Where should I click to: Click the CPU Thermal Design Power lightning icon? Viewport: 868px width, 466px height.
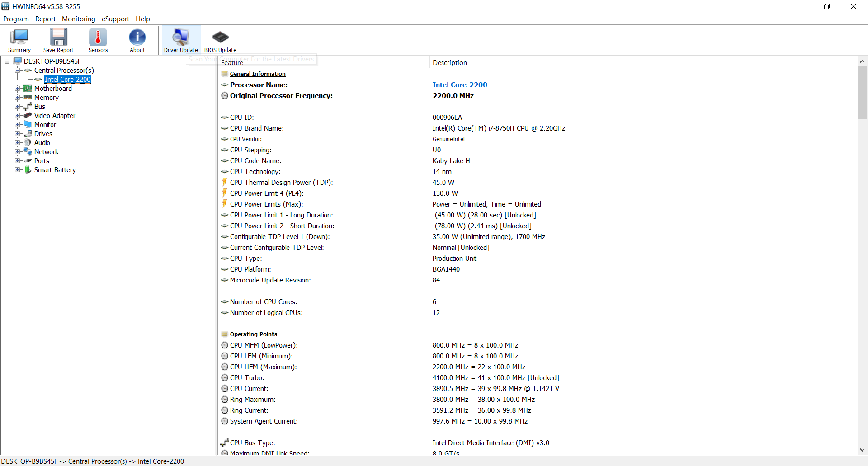point(225,182)
